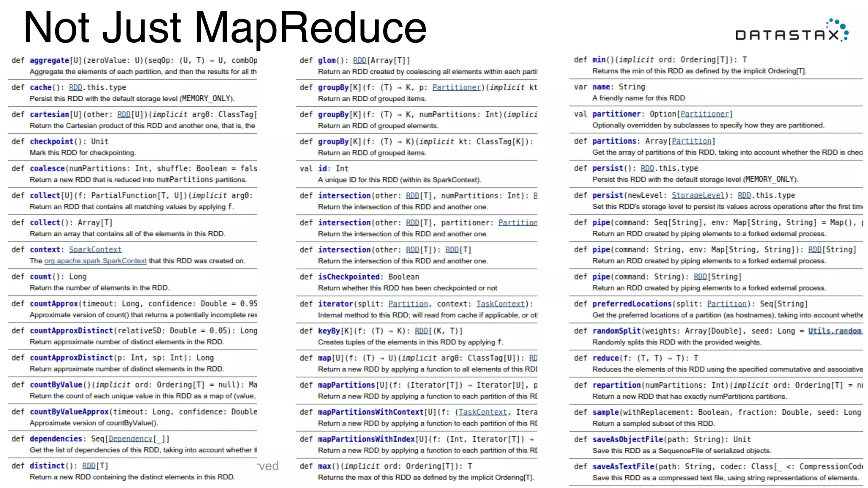Screen dimensions: 868x488
Task: Select text 'Randomly splits this RDD with the provided weights.'
Action: click(676, 342)
